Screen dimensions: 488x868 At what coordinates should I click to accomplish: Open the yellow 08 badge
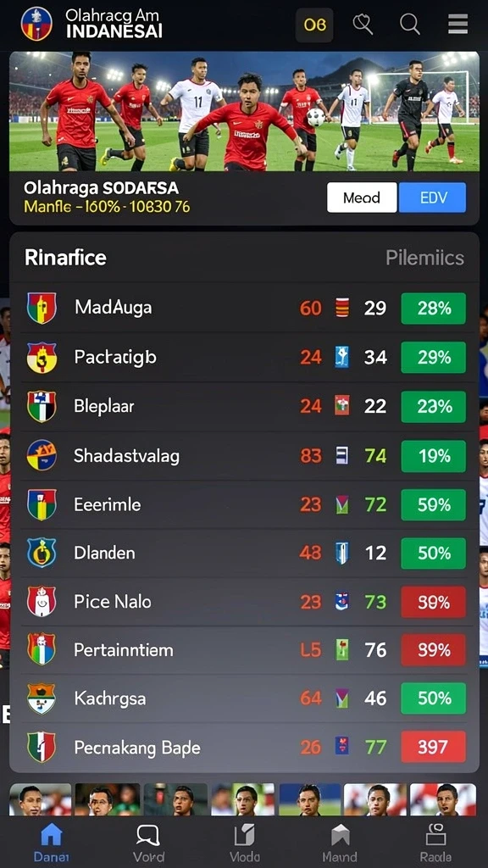pyautogui.click(x=314, y=25)
